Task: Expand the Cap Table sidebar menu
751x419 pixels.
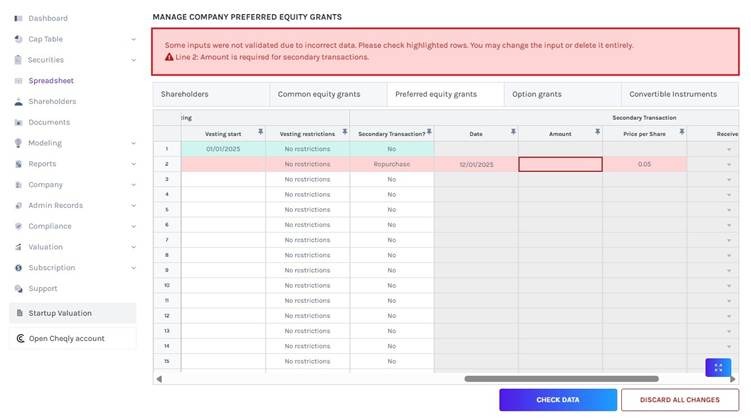Action: pos(134,39)
